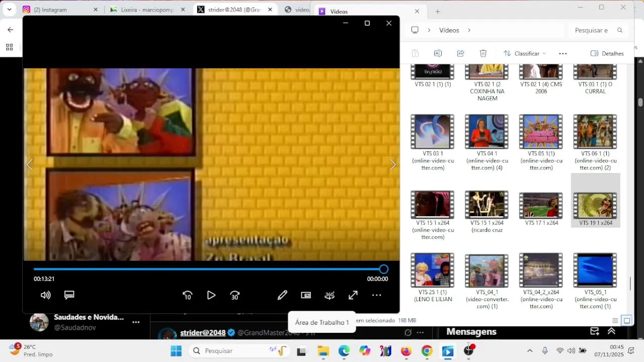The width and height of the screenshot is (644, 362).
Task: Select the VTS_05_1 file
Action: (x=595, y=281)
